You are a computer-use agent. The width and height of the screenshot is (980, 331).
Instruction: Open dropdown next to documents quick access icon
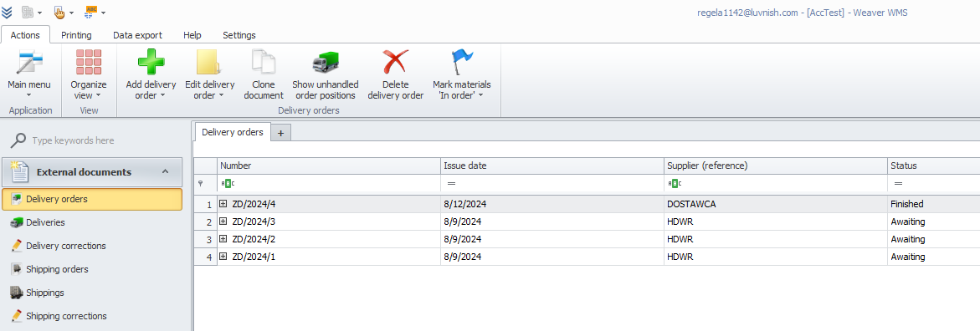coord(40,13)
